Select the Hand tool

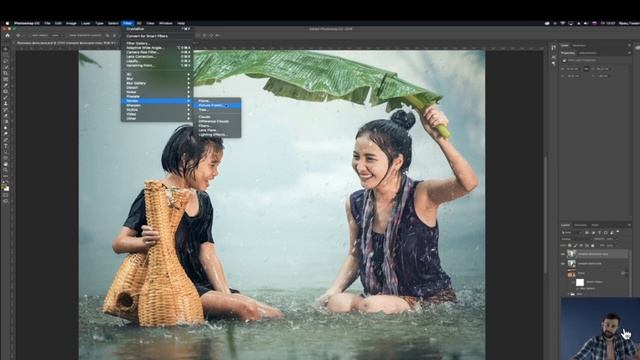click(x=6, y=164)
